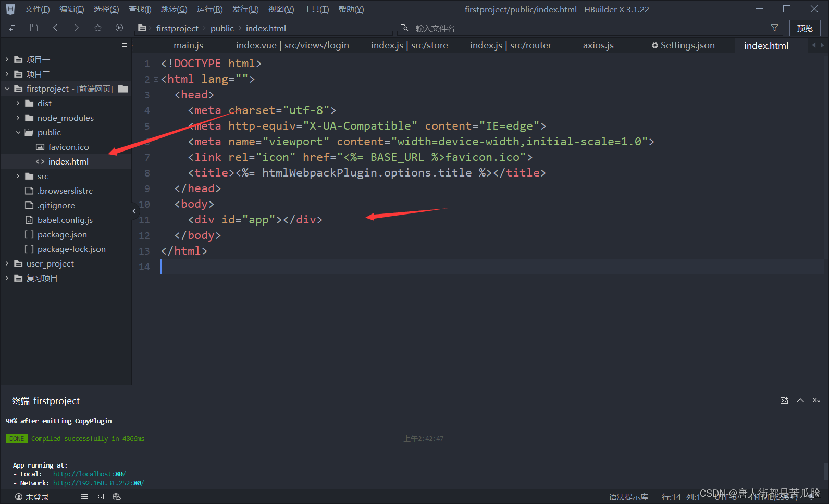Switch to the Settings.json tab
The image size is (829, 504).
(x=683, y=45)
